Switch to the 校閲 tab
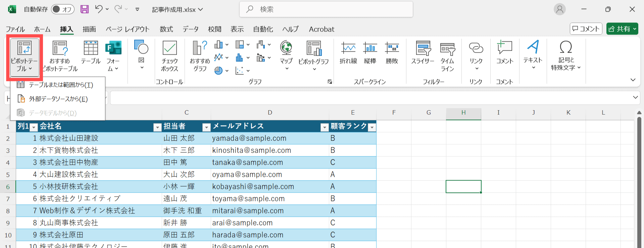This screenshot has height=248, width=644. coord(215,29)
